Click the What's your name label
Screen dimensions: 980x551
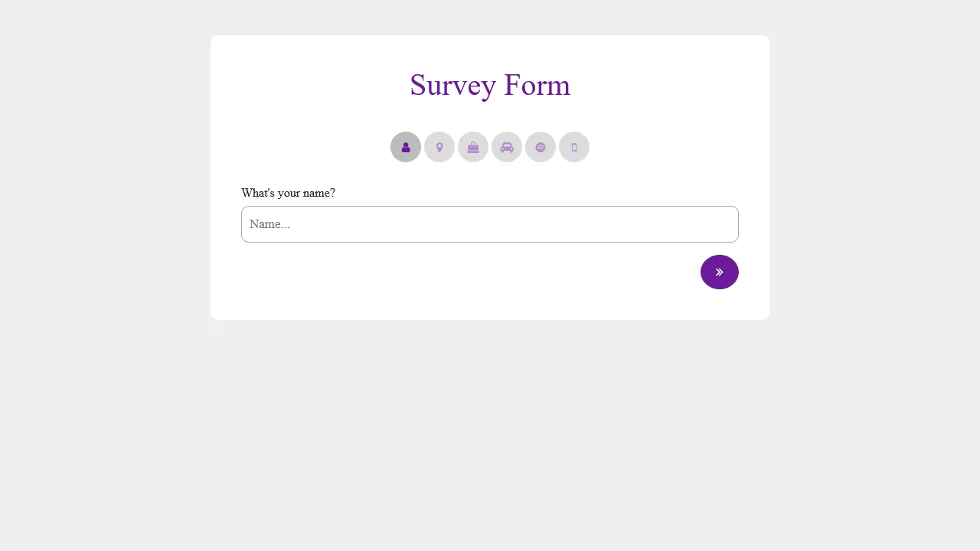[x=288, y=193]
